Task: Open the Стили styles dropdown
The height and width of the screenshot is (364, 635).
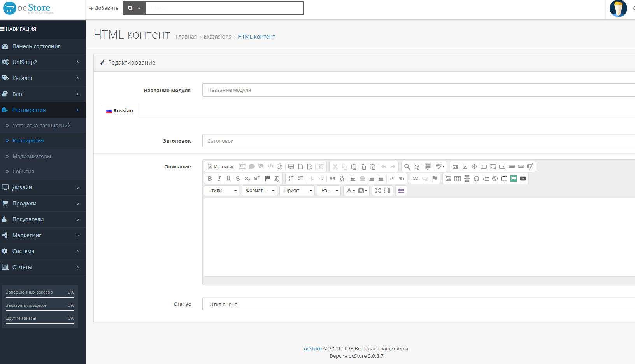Action: point(222,191)
